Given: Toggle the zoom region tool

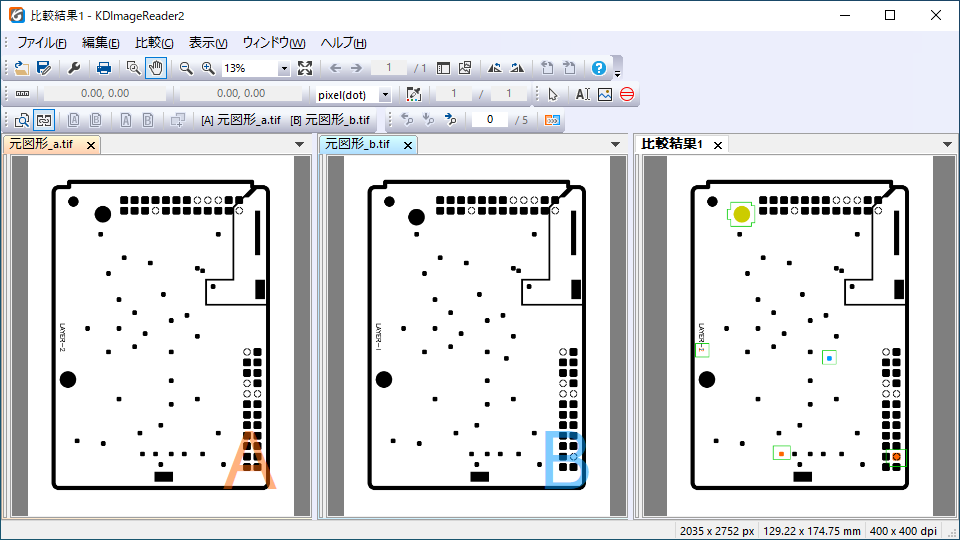Looking at the screenshot, I should point(133,68).
